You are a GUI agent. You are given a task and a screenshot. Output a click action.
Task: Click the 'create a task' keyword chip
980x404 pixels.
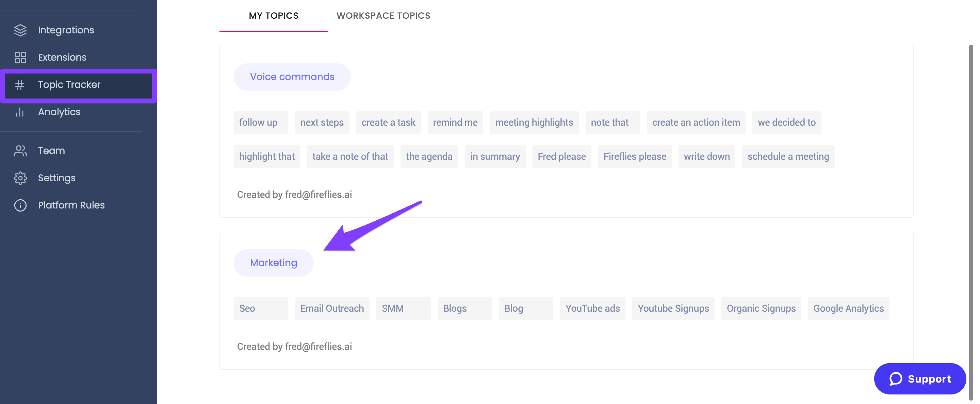[x=388, y=123]
